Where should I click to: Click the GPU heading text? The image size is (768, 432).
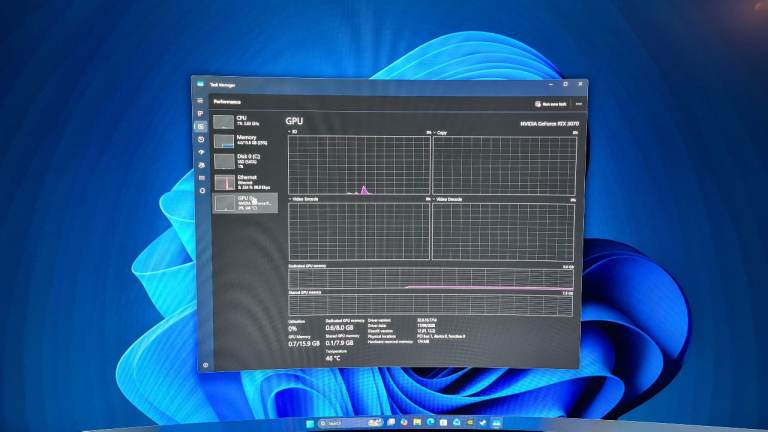coord(294,120)
